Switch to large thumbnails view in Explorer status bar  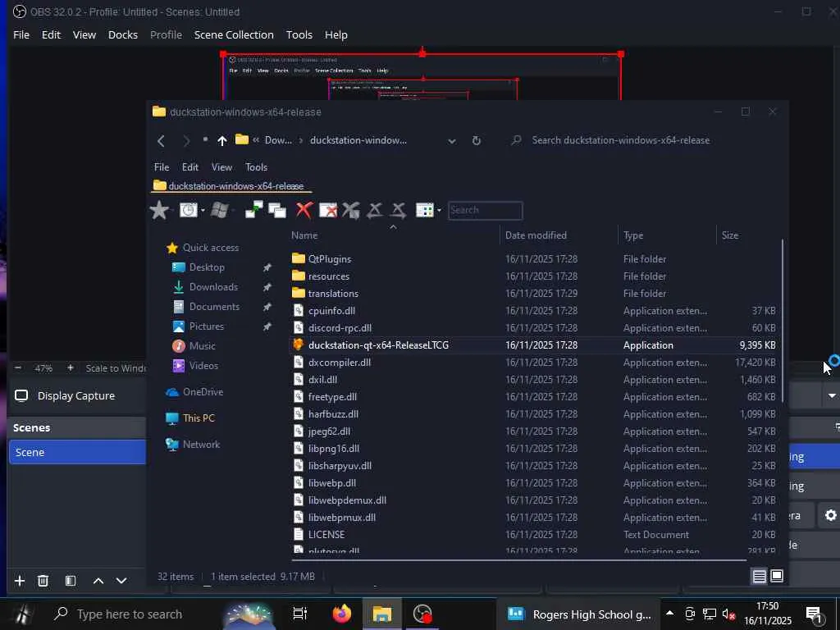pos(777,577)
